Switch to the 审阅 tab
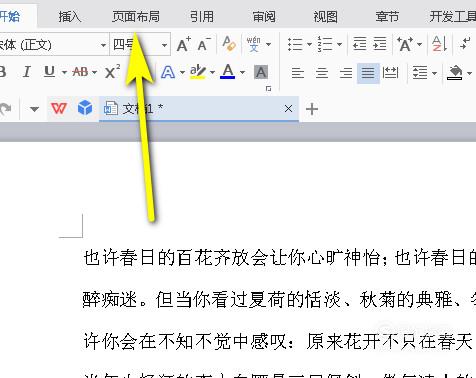Screen dimensions: 476x378 pyautogui.click(x=264, y=16)
